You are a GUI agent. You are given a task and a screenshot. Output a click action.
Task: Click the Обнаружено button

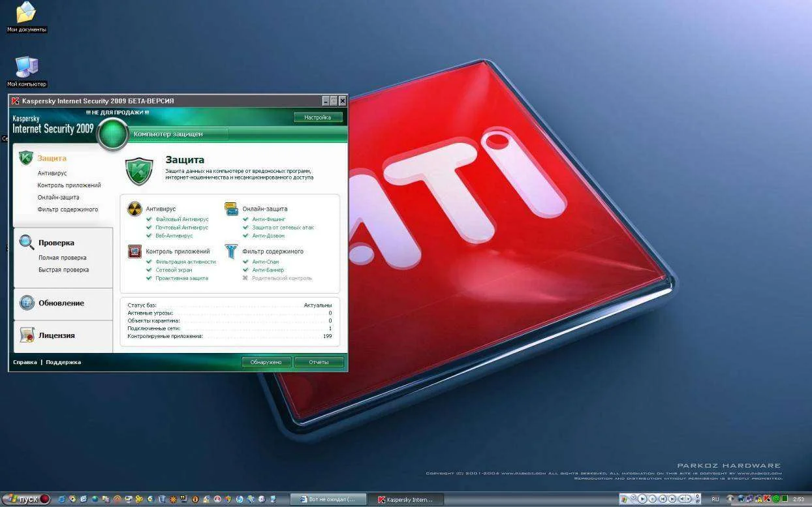[266, 362]
